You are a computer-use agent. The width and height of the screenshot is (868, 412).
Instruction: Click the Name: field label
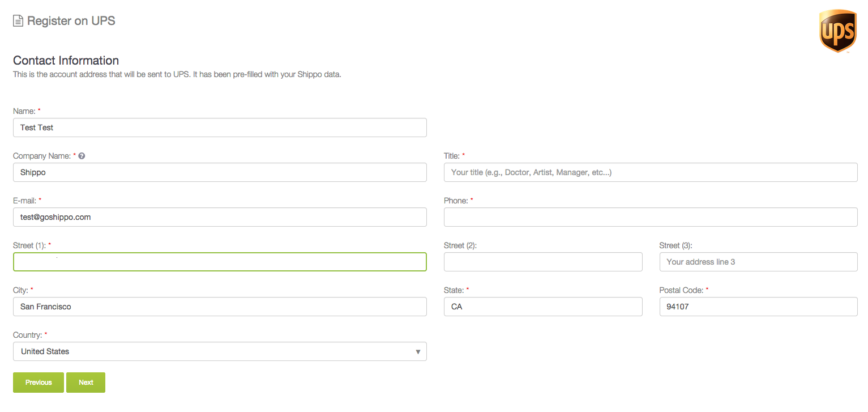[x=24, y=111]
